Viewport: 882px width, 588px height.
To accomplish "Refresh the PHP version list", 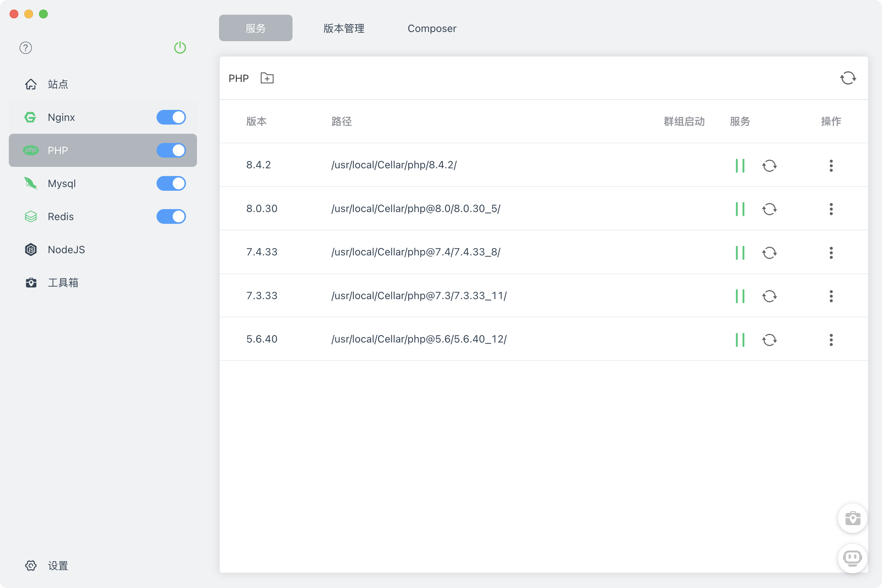I will tap(848, 78).
